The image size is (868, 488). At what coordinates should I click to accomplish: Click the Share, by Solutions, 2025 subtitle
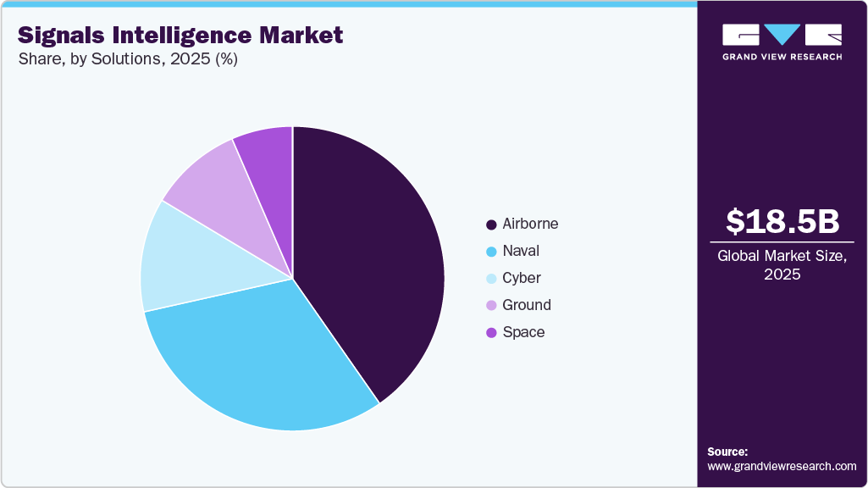point(127,59)
